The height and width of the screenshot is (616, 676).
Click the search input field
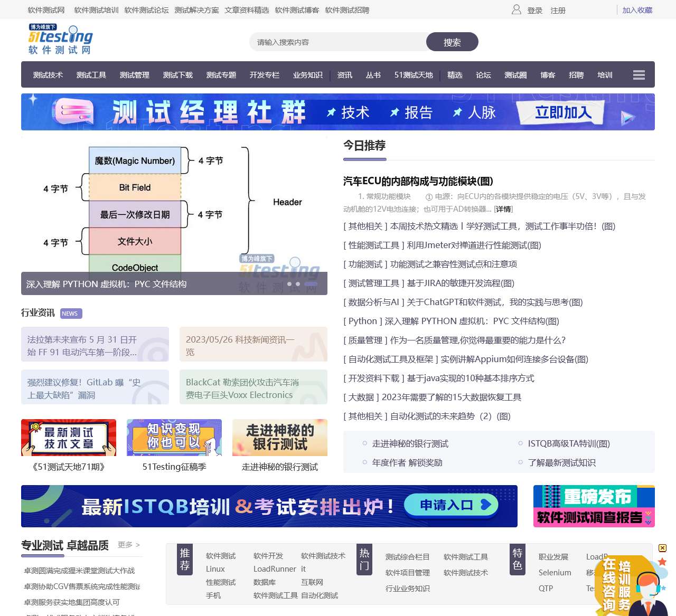click(338, 42)
